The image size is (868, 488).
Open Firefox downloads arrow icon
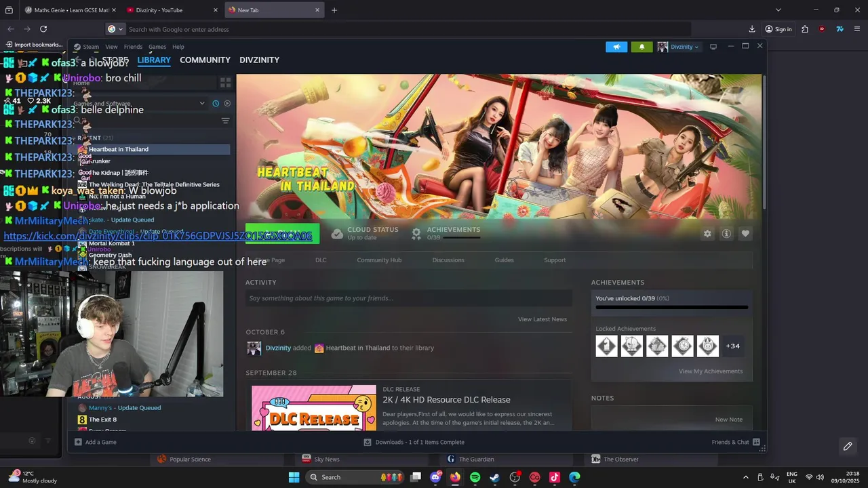click(x=752, y=29)
